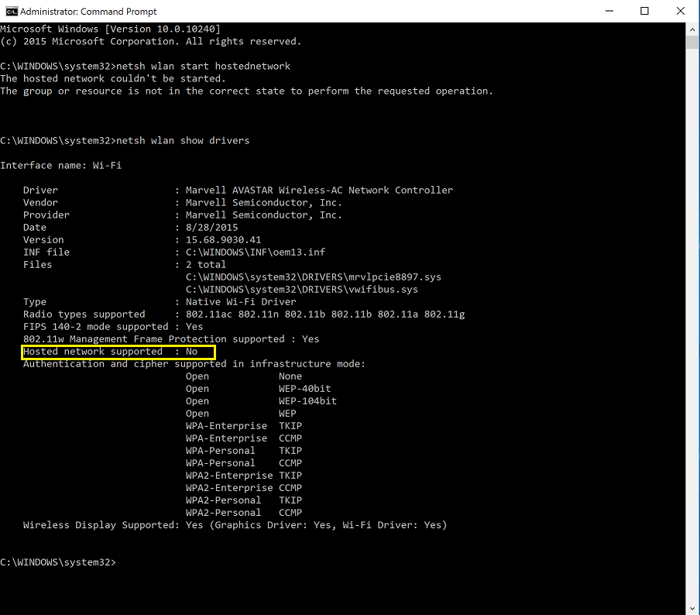Image resolution: width=700 pixels, height=615 pixels.
Task: Click 'Interface name: Wi-Fi' line
Action: tap(60, 166)
